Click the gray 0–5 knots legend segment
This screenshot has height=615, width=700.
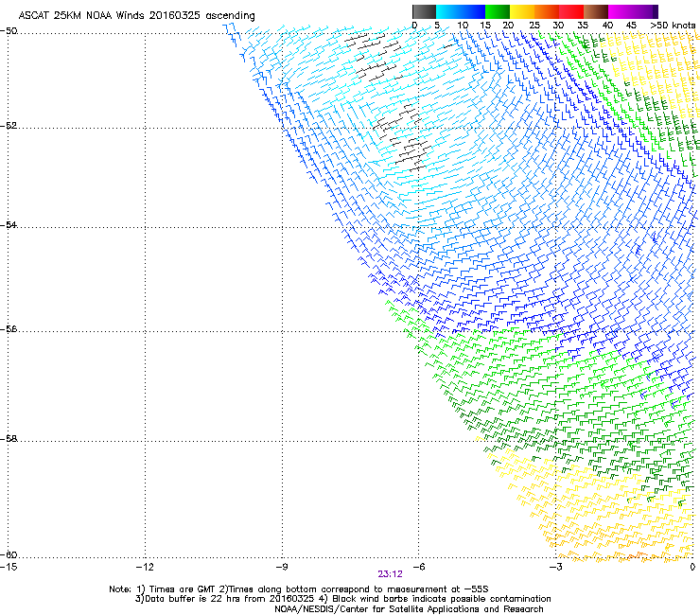click(424, 11)
